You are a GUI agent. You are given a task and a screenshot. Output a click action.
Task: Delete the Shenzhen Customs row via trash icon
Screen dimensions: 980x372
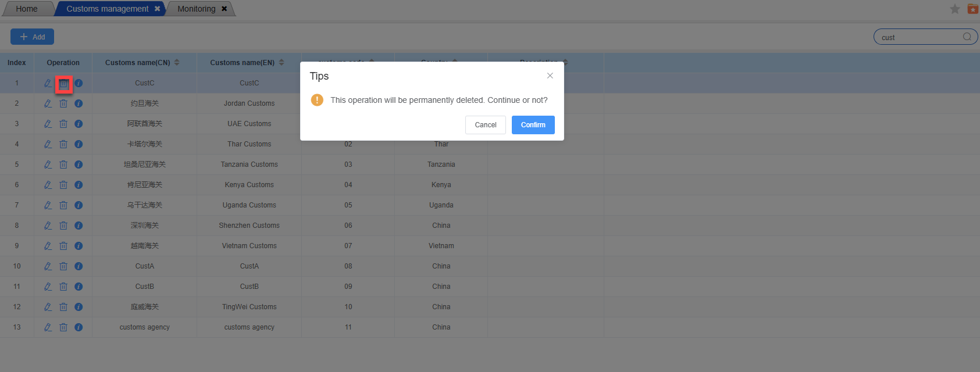(x=63, y=226)
